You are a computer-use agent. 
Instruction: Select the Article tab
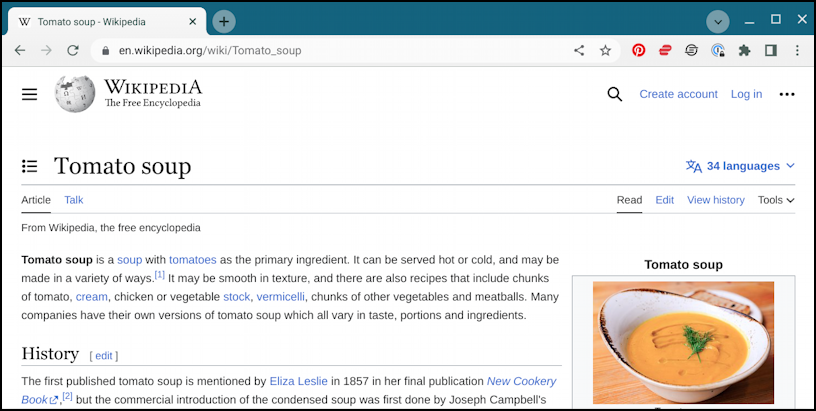click(36, 200)
